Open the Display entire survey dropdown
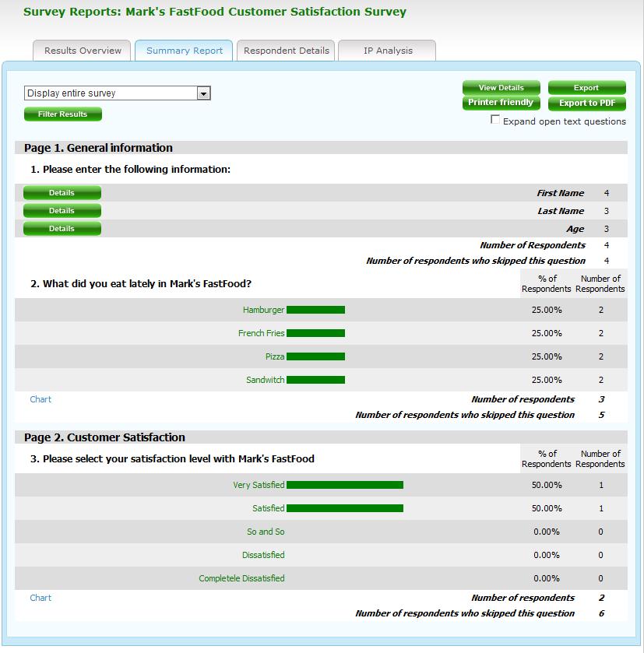This screenshot has width=644, height=653. tap(118, 93)
